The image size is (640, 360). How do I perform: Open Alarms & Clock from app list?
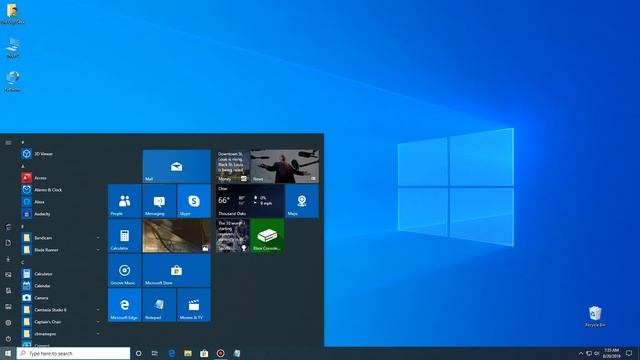coord(60,190)
